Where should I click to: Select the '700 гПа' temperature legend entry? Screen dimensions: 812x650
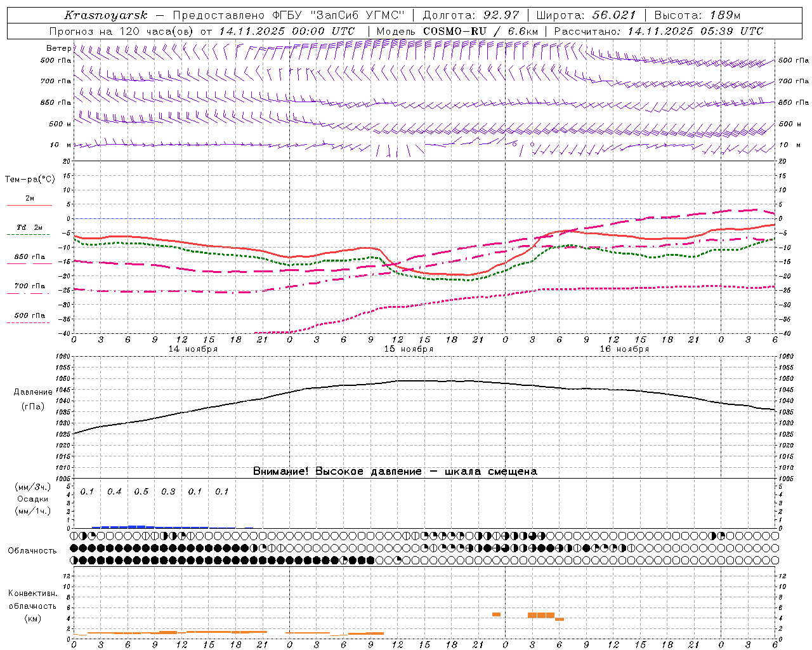coord(29,286)
